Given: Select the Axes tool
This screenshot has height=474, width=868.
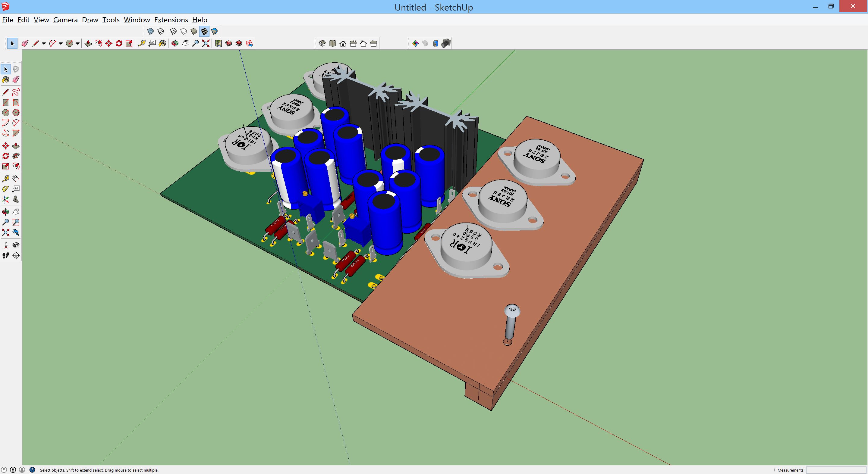Looking at the screenshot, I should point(6,200).
